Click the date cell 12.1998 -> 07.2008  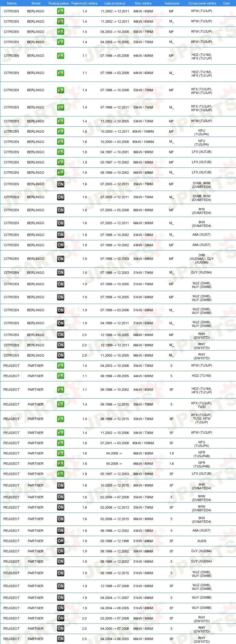115,586
